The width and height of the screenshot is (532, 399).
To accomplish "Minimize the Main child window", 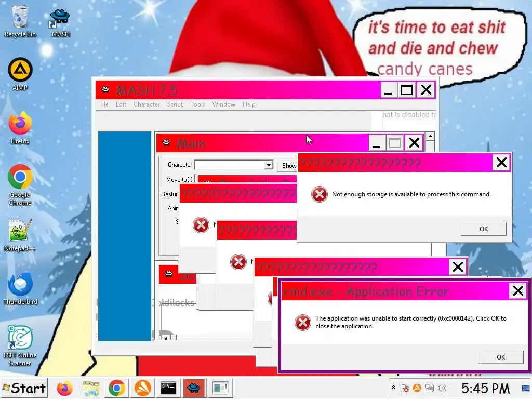I will pos(376,143).
